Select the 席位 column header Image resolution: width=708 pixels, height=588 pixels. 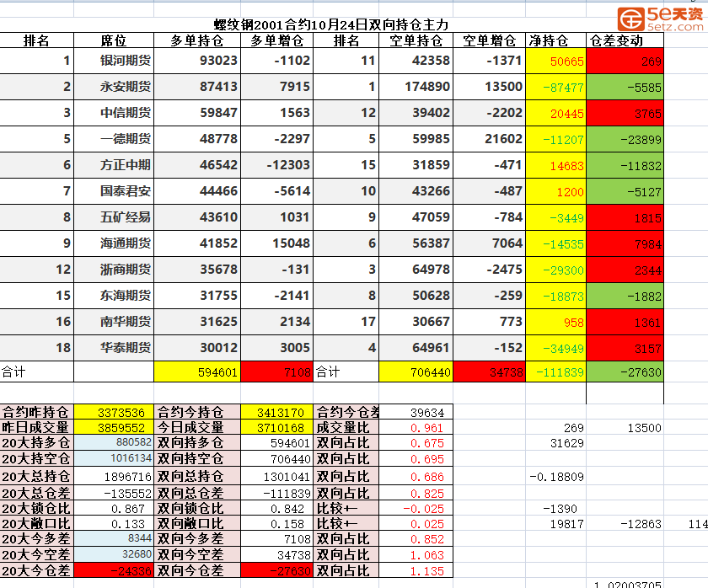tap(114, 40)
